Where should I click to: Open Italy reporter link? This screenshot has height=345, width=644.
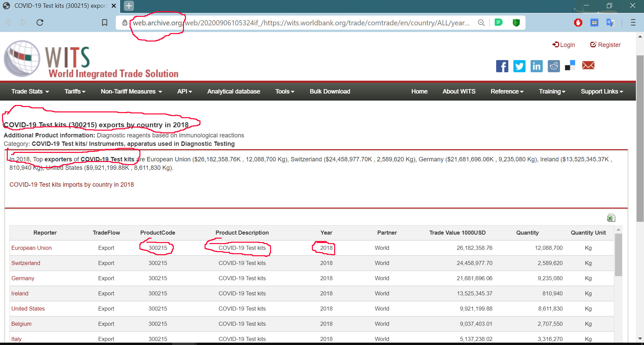(x=16, y=339)
